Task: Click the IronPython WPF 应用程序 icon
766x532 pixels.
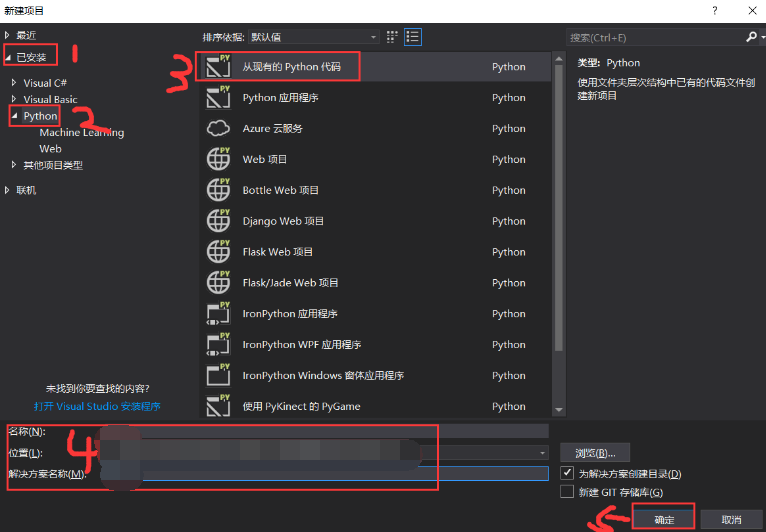Action: pyautogui.click(x=218, y=344)
